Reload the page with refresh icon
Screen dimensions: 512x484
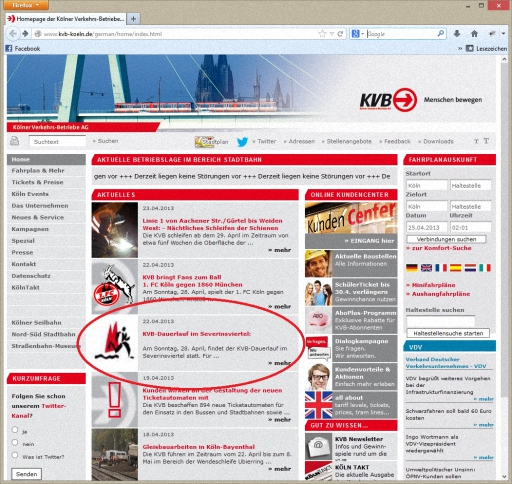click(340, 34)
